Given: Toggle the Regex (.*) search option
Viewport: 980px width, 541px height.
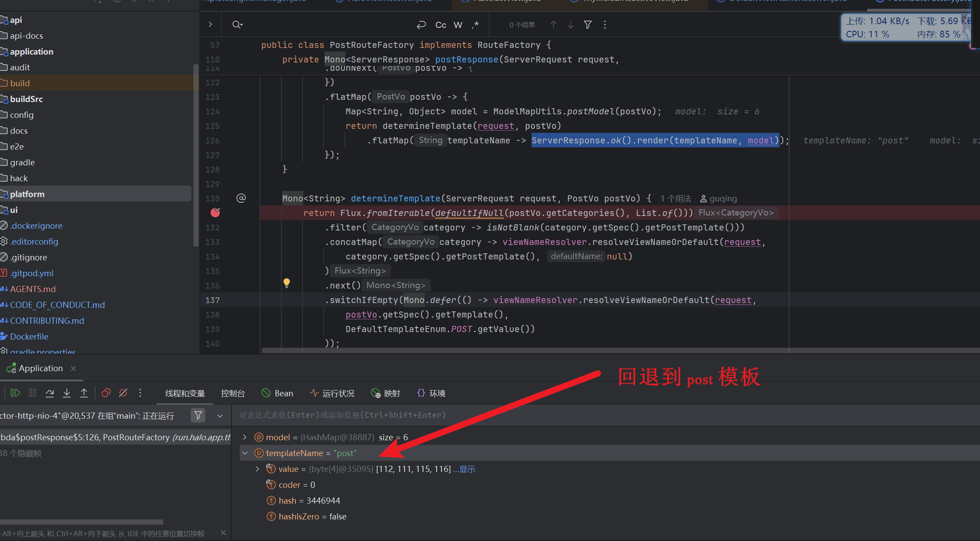Looking at the screenshot, I should click(x=475, y=25).
